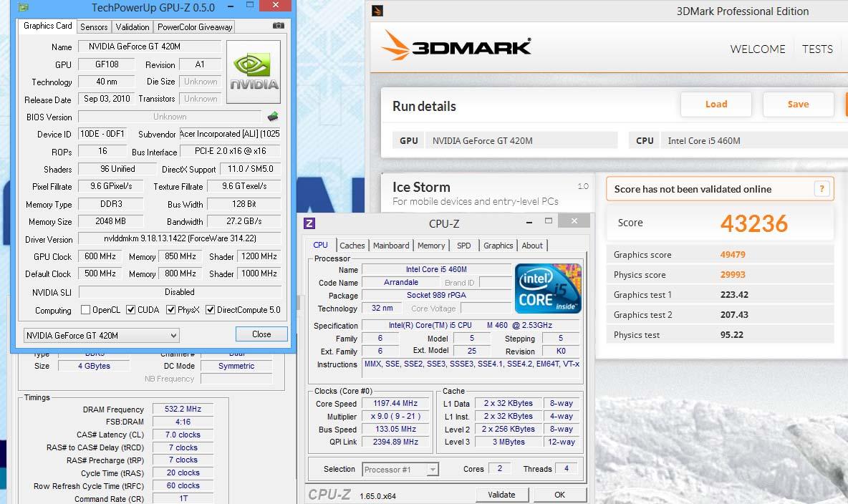The height and width of the screenshot is (504, 848).
Task: Go to the 3DMark WELCOME section
Action: (x=758, y=49)
